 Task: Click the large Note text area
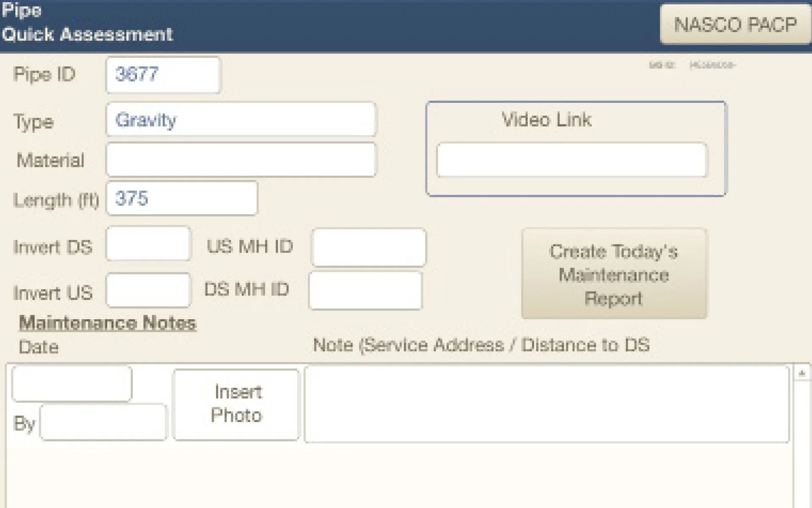[x=546, y=404]
